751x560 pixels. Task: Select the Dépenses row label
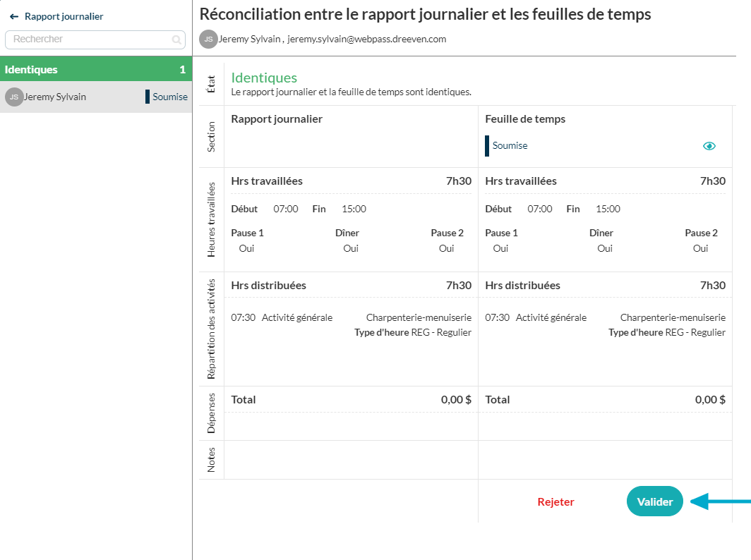tap(212, 413)
